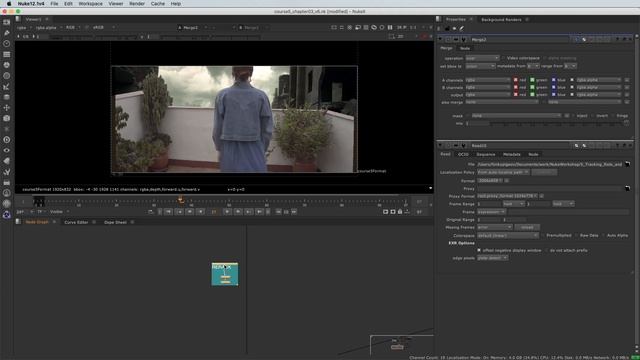Toggle offset negative display window checkbox
The image size is (640, 360).
coord(479,250)
